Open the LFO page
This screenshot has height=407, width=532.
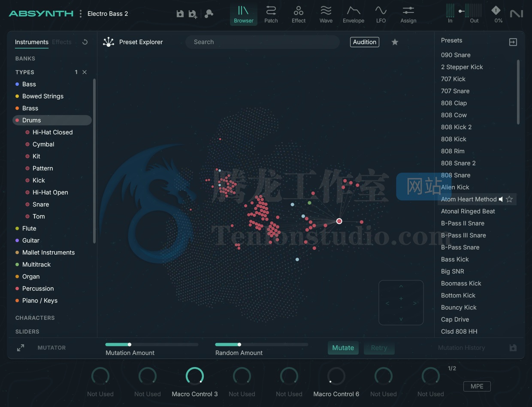[381, 14]
